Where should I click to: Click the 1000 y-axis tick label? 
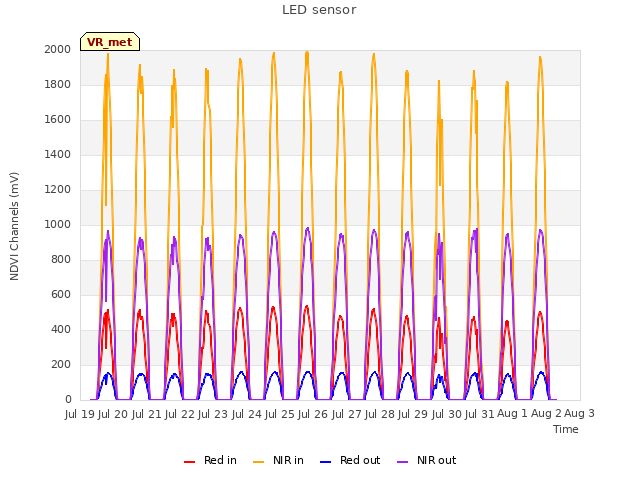click(x=58, y=224)
